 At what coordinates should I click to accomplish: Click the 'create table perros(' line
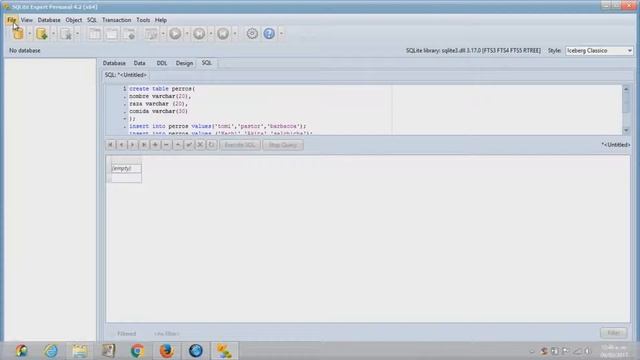[162, 89]
